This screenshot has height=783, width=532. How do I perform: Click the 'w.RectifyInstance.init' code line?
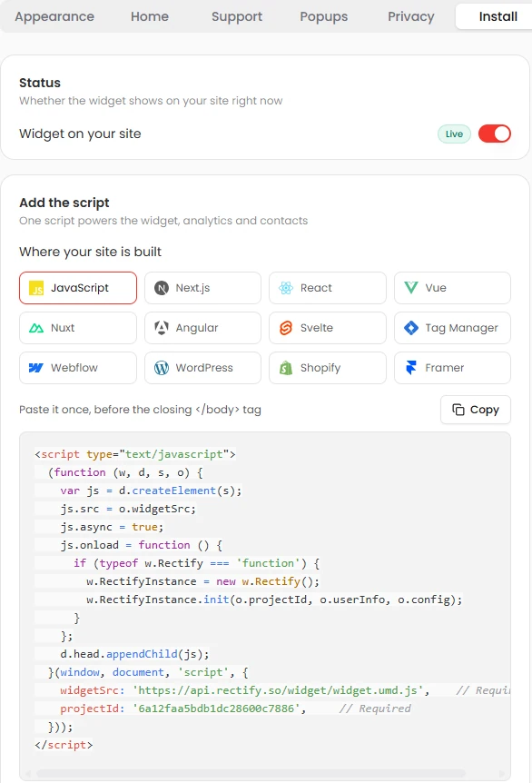point(274,600)
